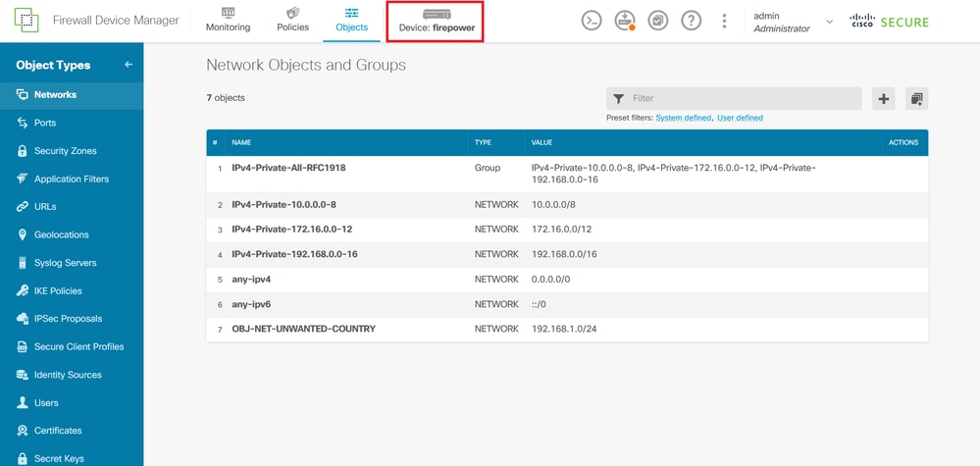Select the any-ipv4 object name
980x466 pixels.
[251, 280]
